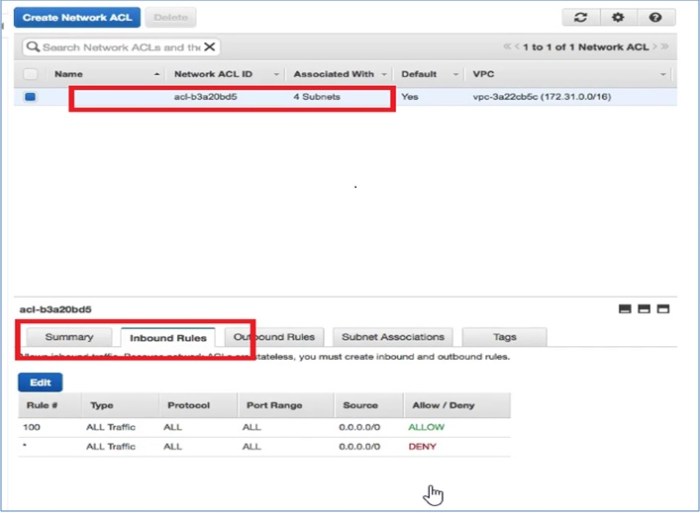Open the Tags tab
The height and width of the screenshot is (513, 700).
504,337
